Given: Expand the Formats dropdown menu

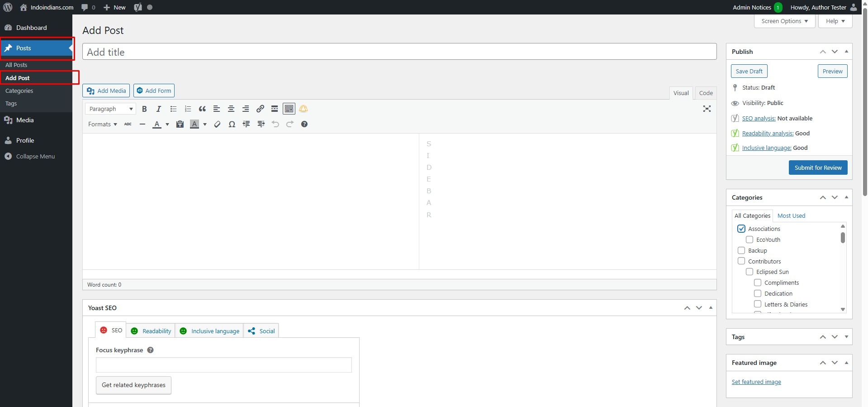Looking at the screenshot, I should [103, 124].
